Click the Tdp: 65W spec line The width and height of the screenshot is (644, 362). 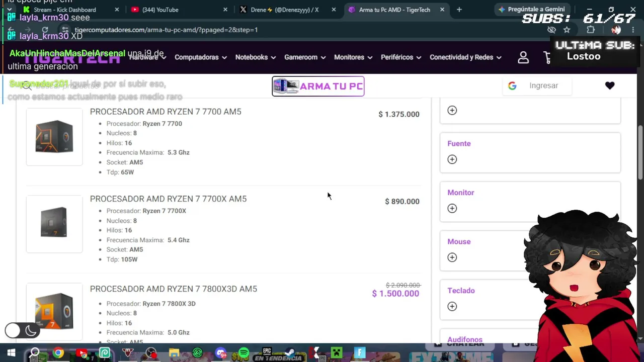(x=120, y=172)
